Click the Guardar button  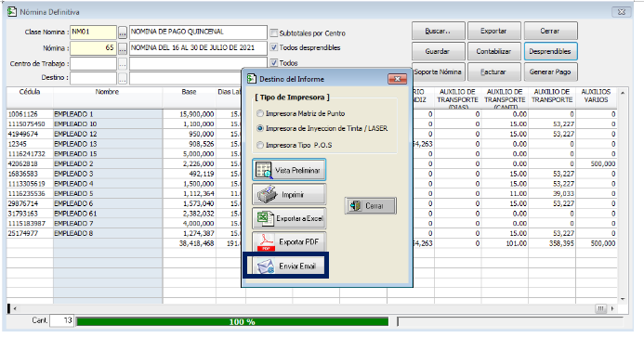click(439, 51)
